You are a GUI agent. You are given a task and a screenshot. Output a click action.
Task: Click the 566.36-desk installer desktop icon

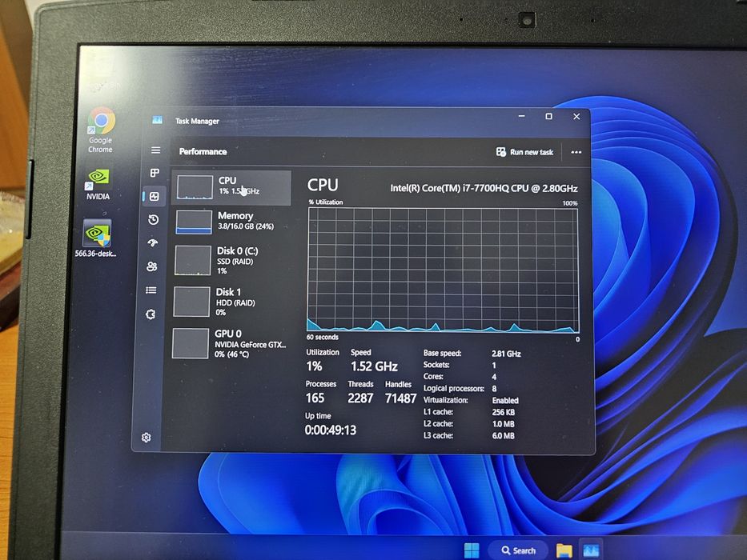[96, 238]
